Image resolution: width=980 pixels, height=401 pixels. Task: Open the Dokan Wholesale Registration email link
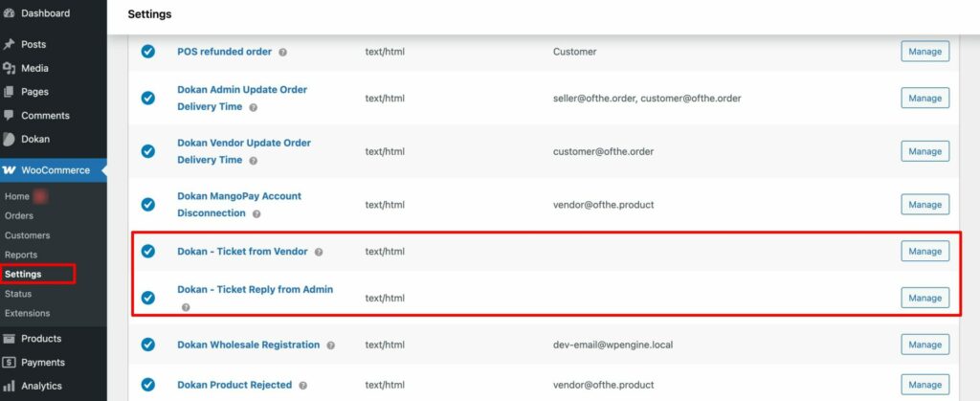pos(248,345)
